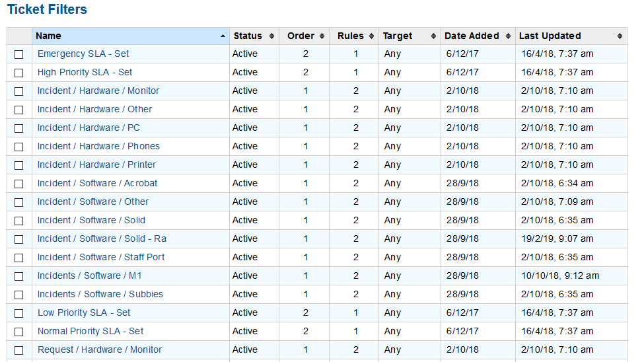The width and height of the screenshot is (644, 362).
Task: Check the Low Priority SLA - Set row
Action: click(x=19, y=313)
